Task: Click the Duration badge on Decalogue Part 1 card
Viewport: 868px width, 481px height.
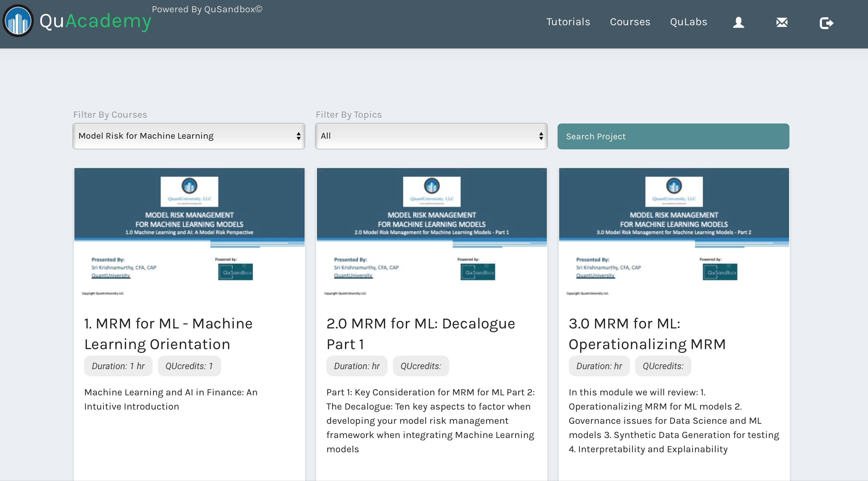Action: pos(357,366)
